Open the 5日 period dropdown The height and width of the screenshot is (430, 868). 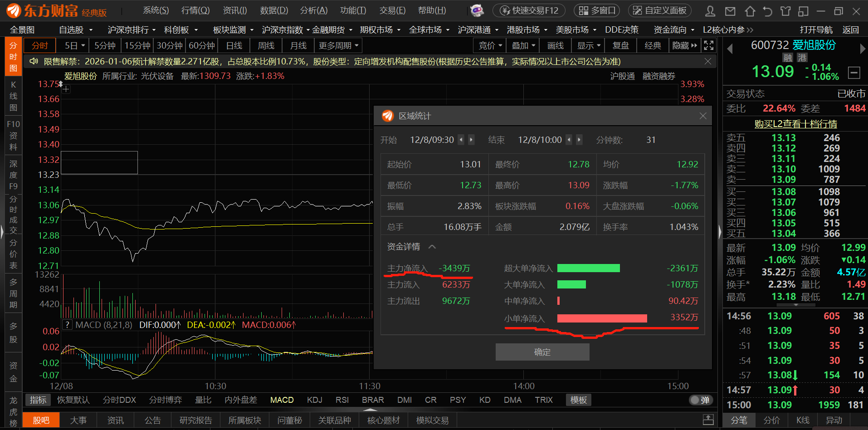pos(75,46)
